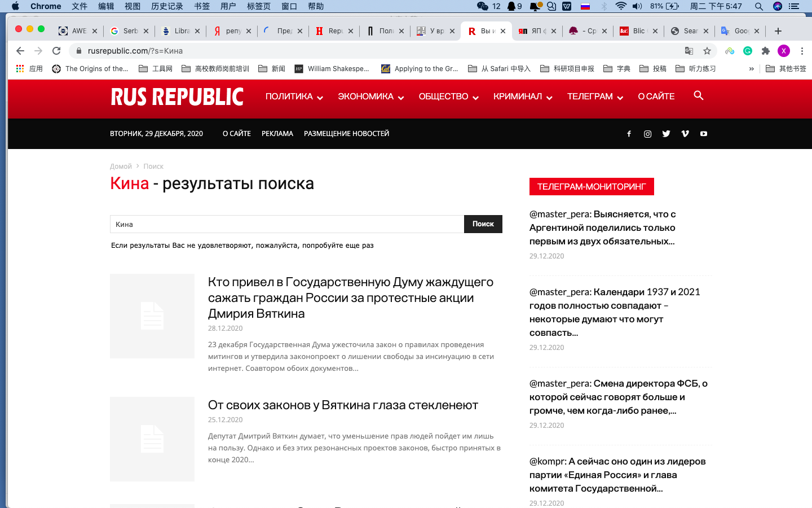This screenshot has width=812, height=508.
Task: Open WeChat icon in menu bar
Action: click(483, 6)
